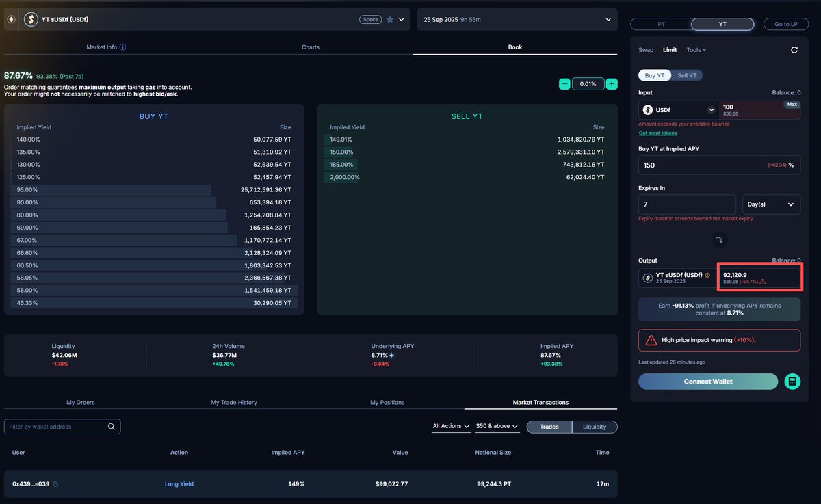Open the Tools dropdown menu
The height and width of the screenshot is (504, 821).
696,50
